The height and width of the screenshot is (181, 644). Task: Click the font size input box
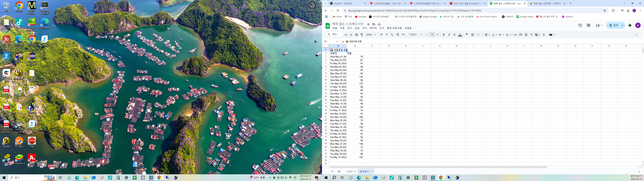pos(432,35)
